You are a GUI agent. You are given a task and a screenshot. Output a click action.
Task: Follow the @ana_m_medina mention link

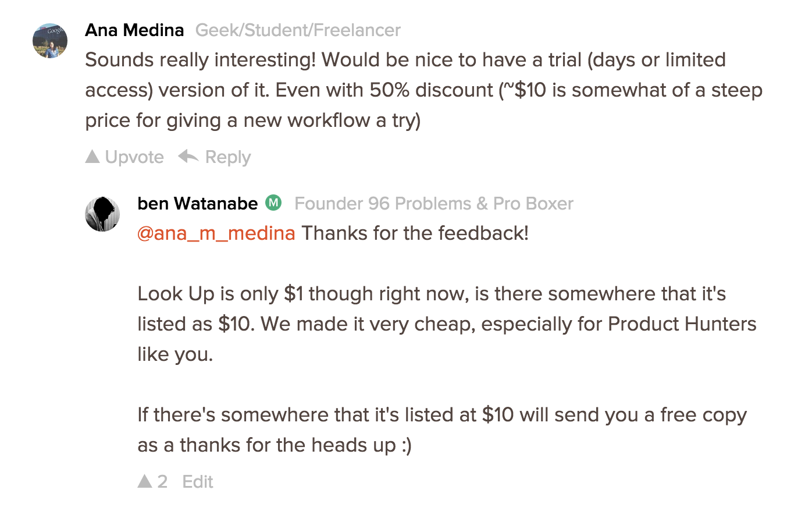[216, 233]
